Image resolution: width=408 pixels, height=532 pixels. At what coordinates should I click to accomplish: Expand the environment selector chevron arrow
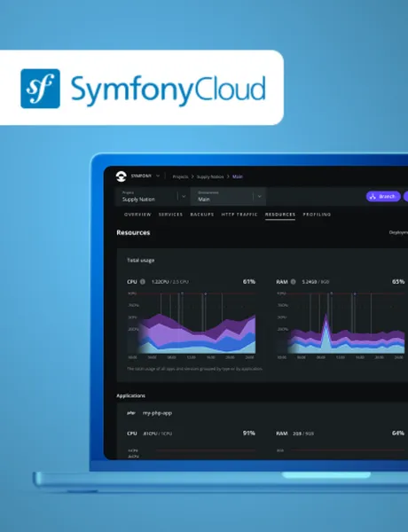point(259,197)
